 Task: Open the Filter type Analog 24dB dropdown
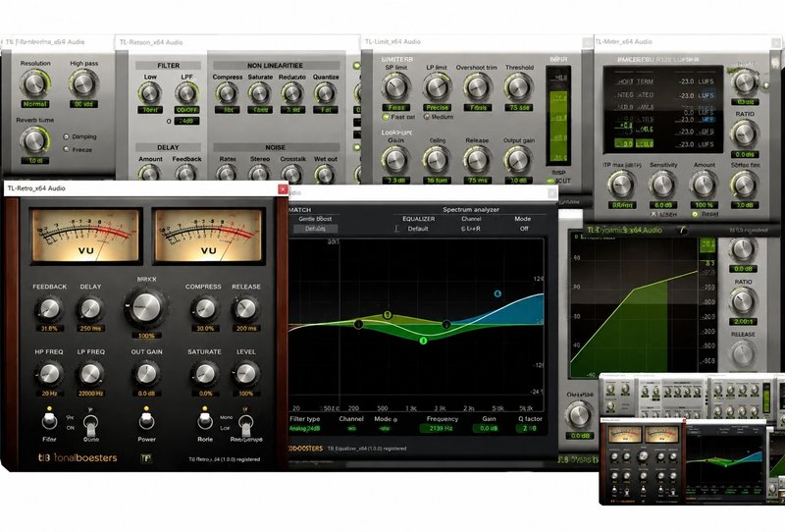click(305, 428)
